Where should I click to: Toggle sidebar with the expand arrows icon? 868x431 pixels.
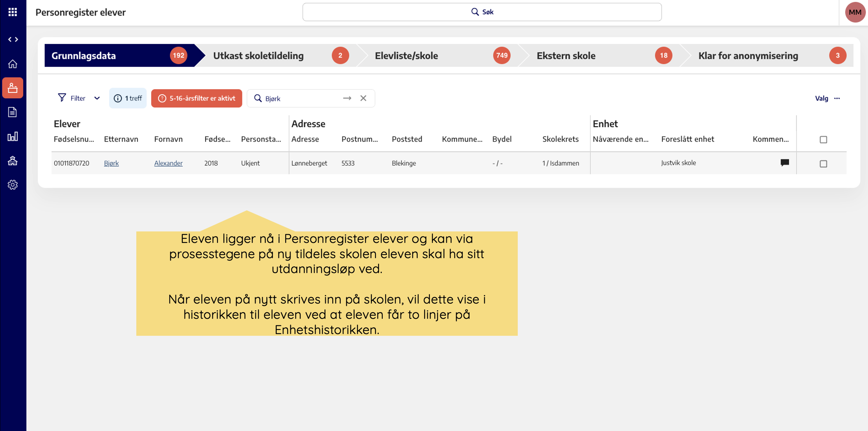pyautogui.click(x=13, y=39)
